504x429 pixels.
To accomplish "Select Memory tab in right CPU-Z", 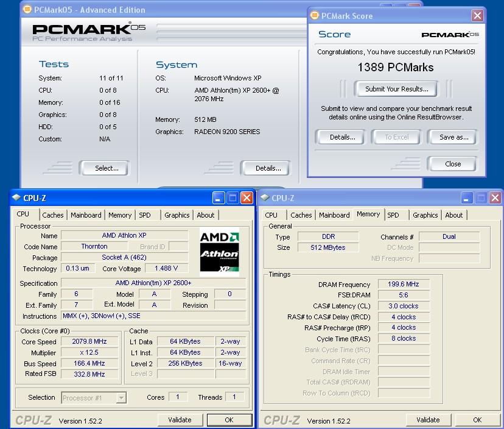I will 368,214.
